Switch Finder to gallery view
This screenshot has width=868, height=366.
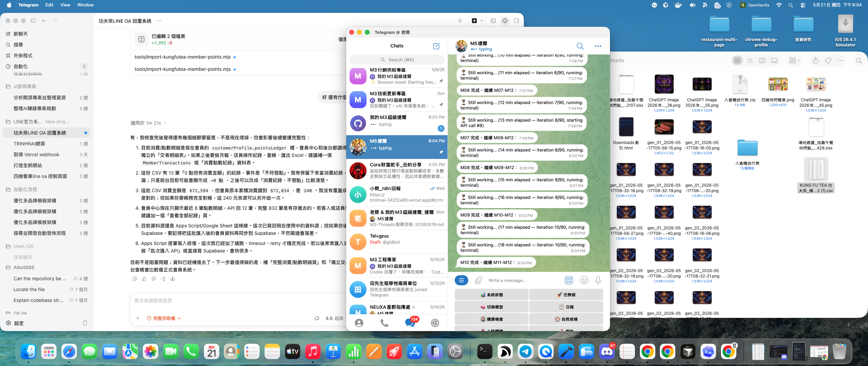(774, 60)
